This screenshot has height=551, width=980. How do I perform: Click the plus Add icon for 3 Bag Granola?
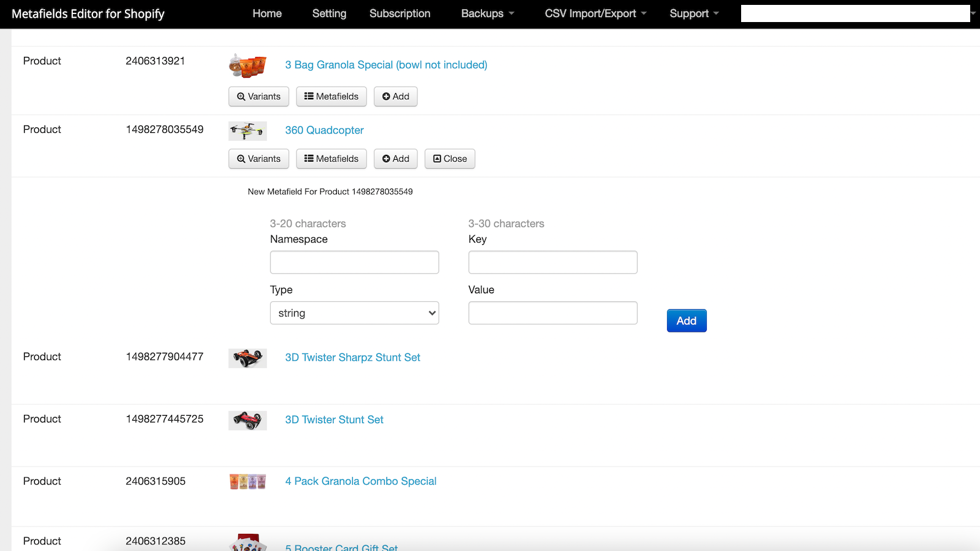coord(395,96)
